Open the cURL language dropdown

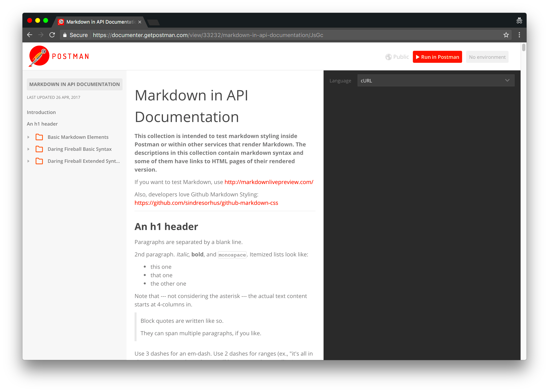[436, 81]
